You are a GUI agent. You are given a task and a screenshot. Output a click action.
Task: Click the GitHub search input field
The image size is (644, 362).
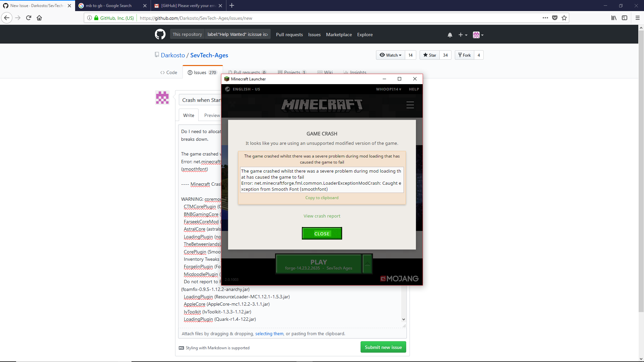point(237,34)
